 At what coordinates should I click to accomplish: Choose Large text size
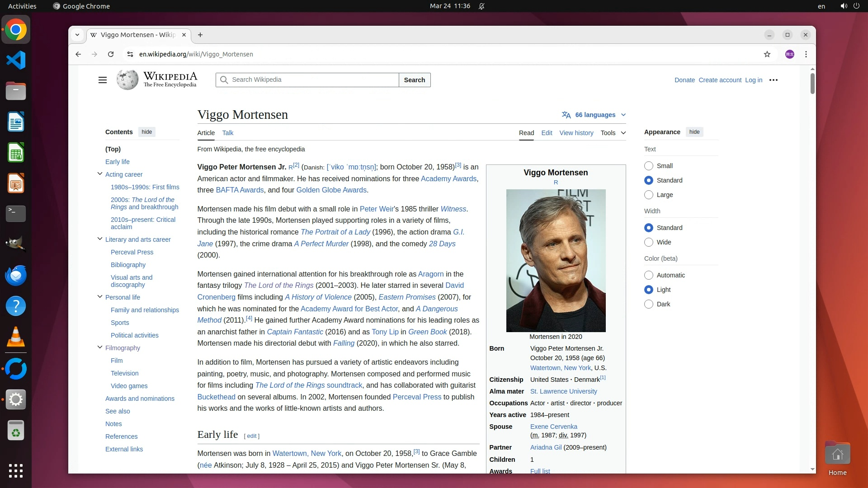[x=649, y=195]
